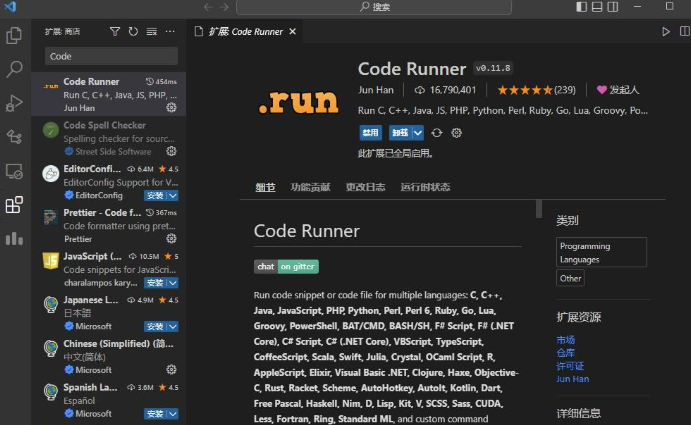Install the EditorConfig extension
Image resolution: width=691 pixels, height=425 pixels.
[156, 195]
